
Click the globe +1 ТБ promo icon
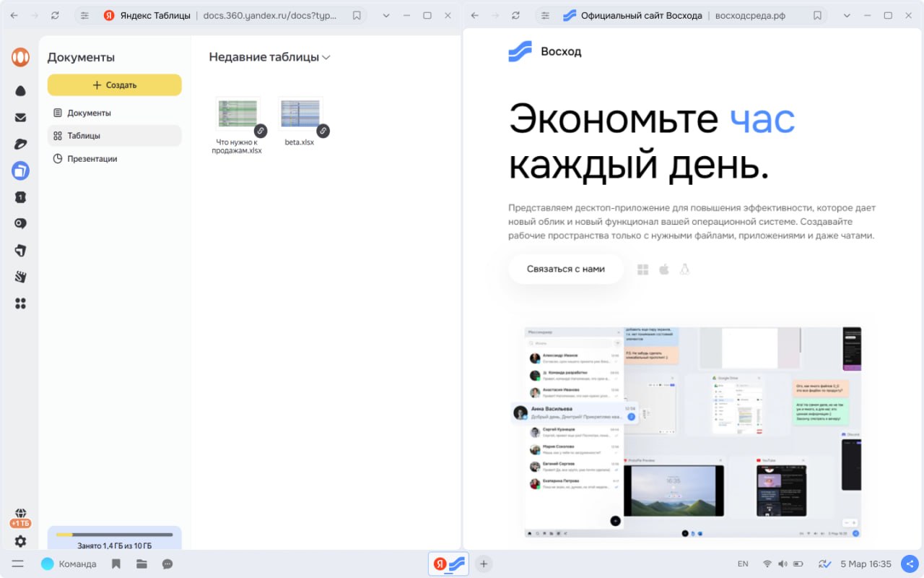(20, 517)
